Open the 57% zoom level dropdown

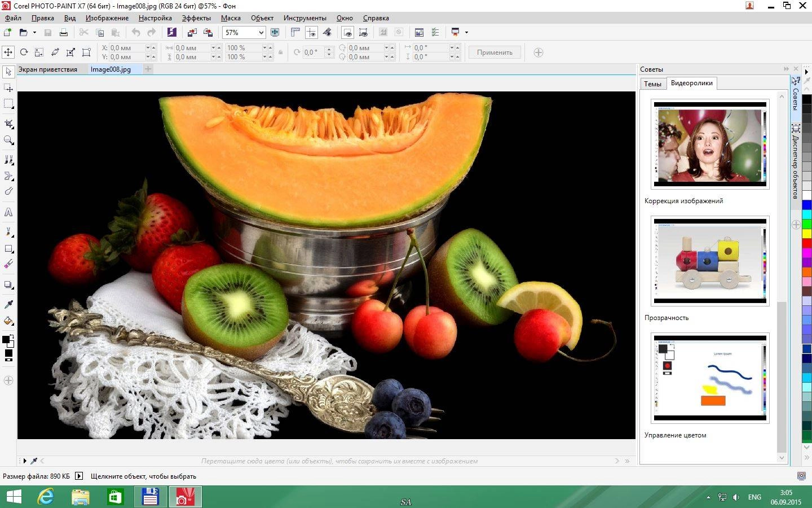pyautogui.click(x=260, y=32)
